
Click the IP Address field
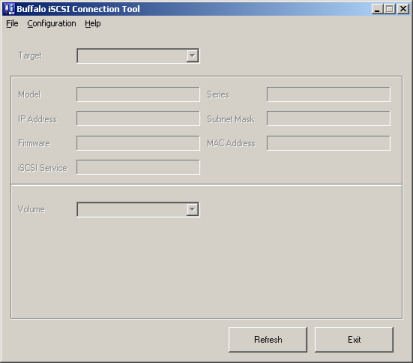tap(138, 119)
